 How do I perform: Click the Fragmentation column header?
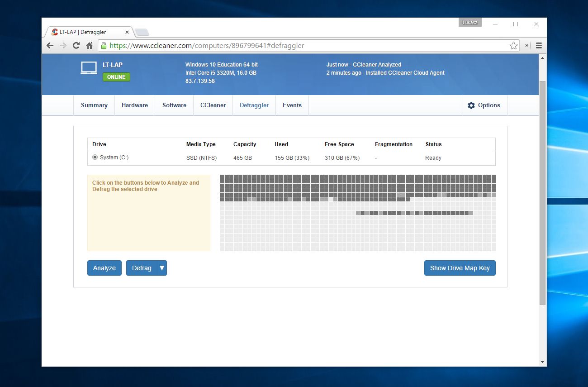394,144
